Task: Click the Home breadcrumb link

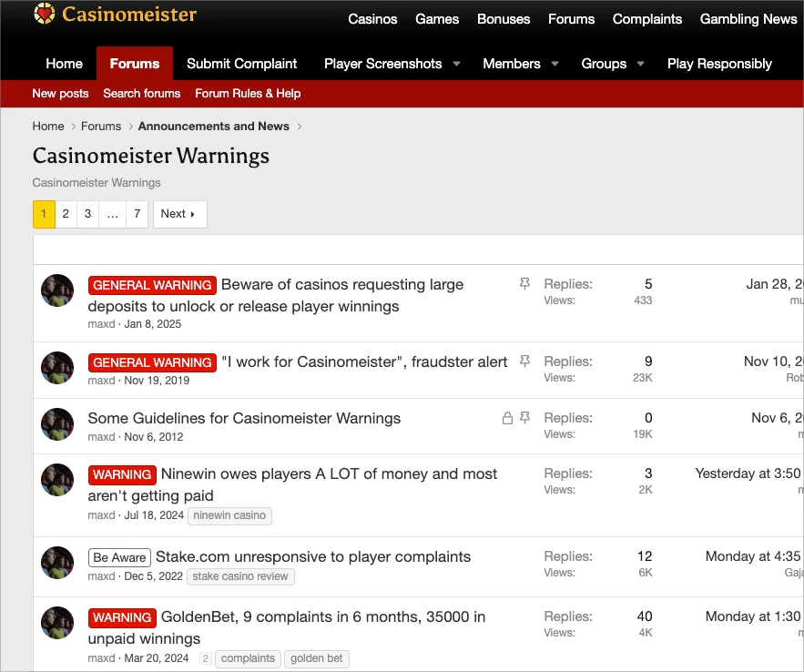Action: (48, 126)
